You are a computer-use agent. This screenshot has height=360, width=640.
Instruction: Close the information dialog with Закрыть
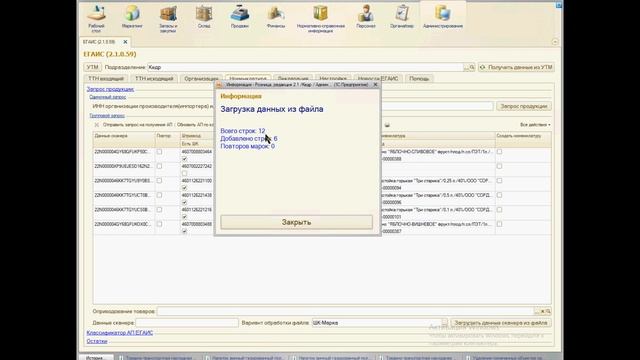coord(296,222)
